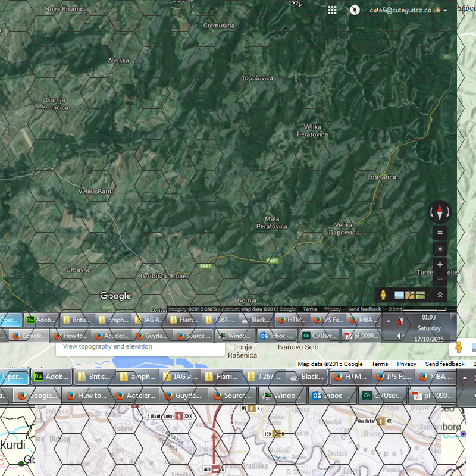Screen dimensions: 476x476
Task: Open 'IAG A...' folder in larger bottom taskbar
Action: tap(180, 377)
